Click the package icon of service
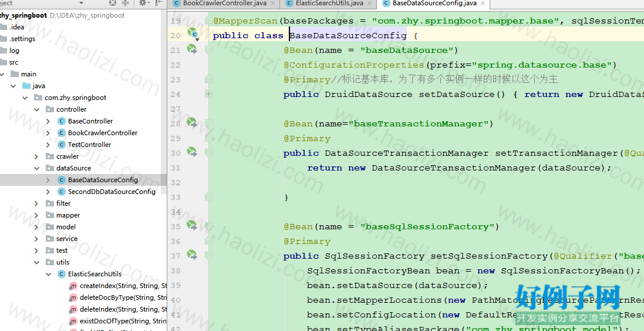Viewport: 644px width, 331px height. coord(50,239)
